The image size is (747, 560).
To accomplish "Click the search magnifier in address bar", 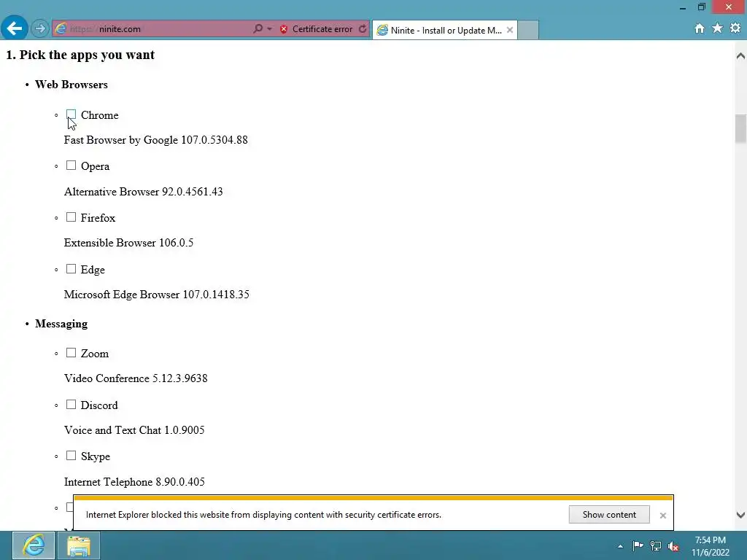I will click(x=258, y=29).
